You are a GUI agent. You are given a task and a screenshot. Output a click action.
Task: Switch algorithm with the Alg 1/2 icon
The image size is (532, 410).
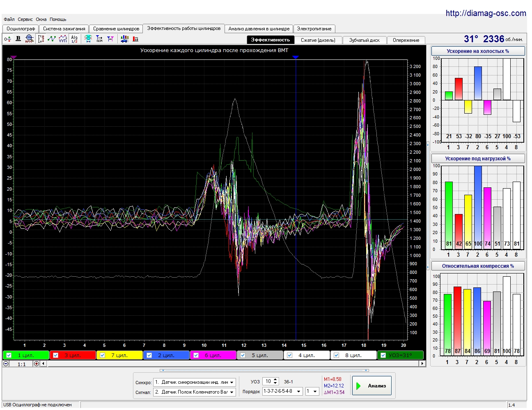click(x=74, y=39)
